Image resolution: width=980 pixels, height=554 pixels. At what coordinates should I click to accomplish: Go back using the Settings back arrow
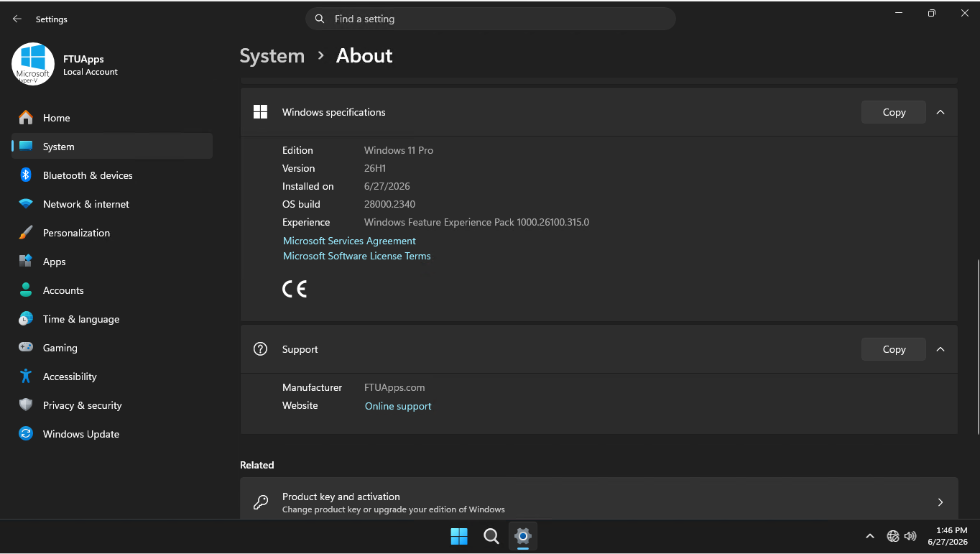pyautogui.click(x=17, y=19)
